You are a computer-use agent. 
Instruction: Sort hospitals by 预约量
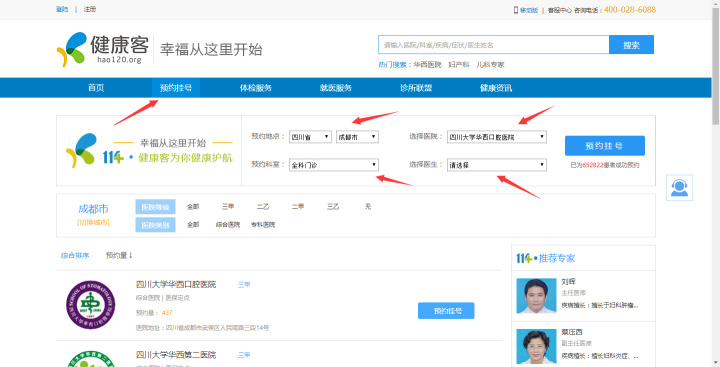tap(119, 255)
